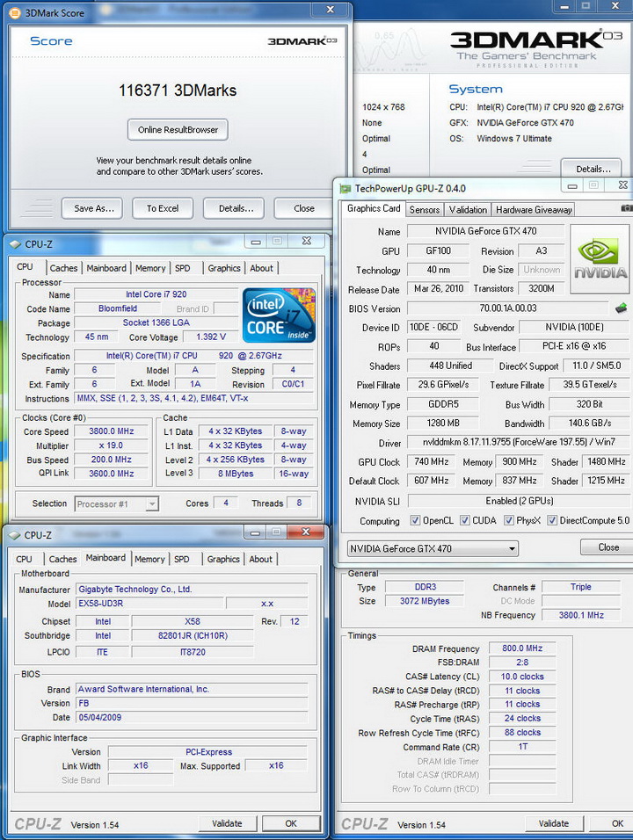Export score with To Excel button
The image size is (633, 840).
point(163,208)
